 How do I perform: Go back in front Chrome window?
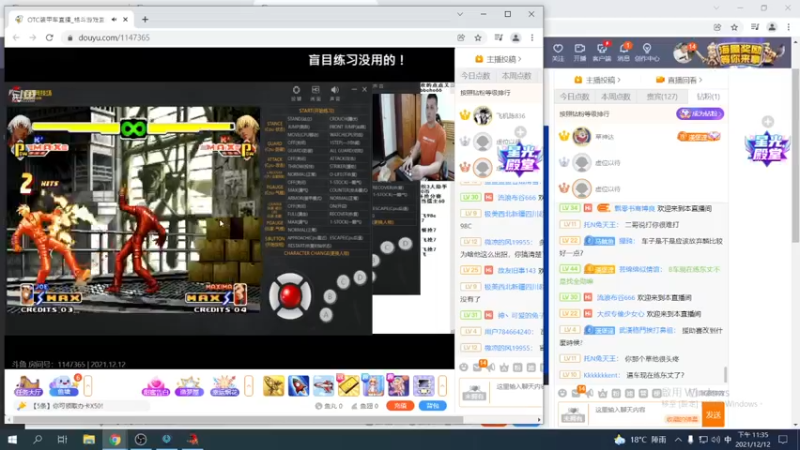tap(16, 38)
